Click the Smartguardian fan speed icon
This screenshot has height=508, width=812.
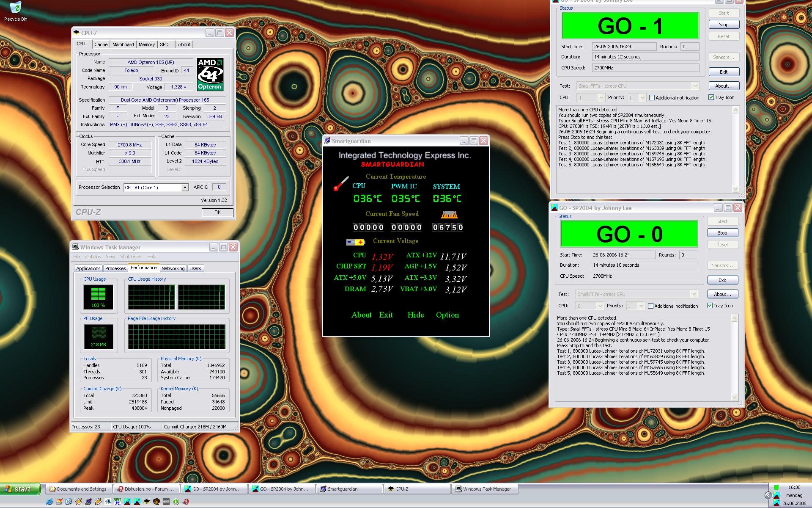449,214
